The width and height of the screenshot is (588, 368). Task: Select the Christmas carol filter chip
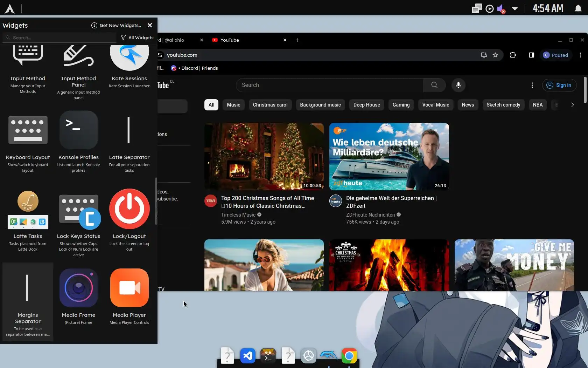click(x=270, y=105)
